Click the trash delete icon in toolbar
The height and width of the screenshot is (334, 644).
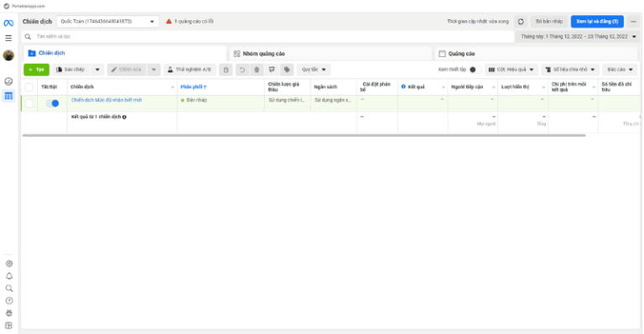point(257,70)
